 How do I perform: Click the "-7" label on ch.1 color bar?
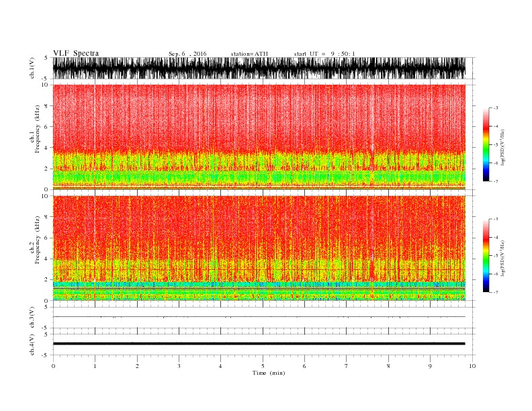[x=496, y=181]
